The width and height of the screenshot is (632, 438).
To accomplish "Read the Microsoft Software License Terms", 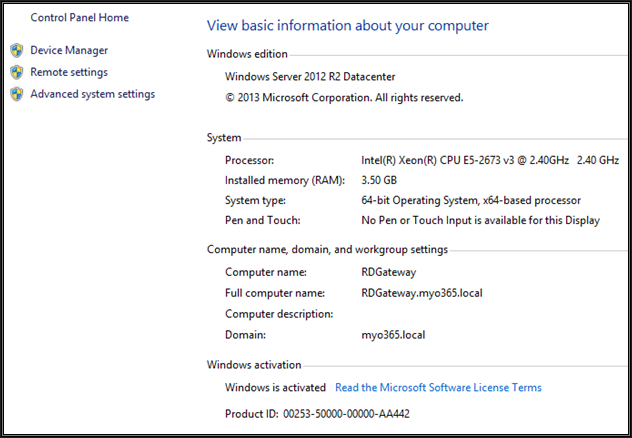I will point(438,387).
